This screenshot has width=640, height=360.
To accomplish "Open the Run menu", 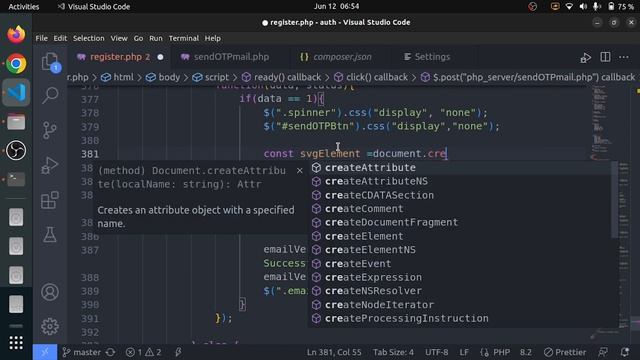I will click(156, 38).
